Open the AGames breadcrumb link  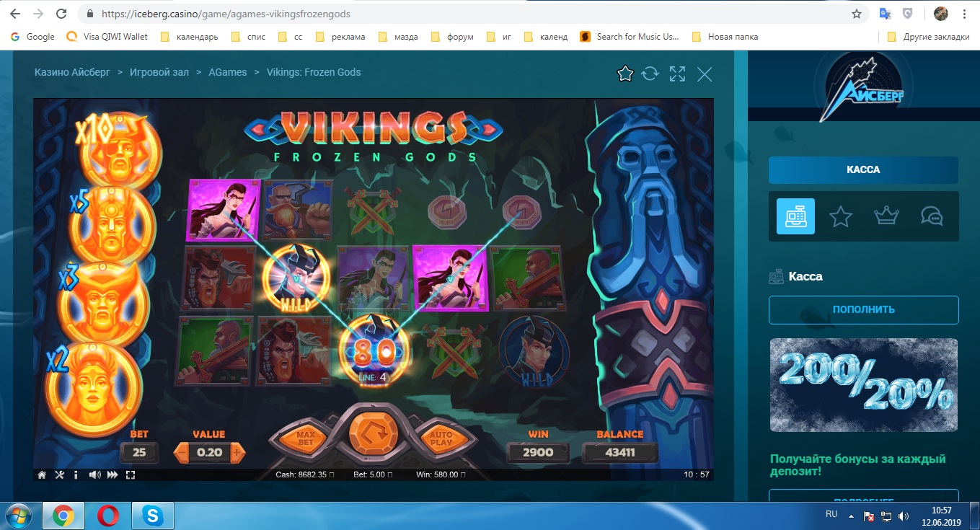pyautogui.click(x=228, y=72)
